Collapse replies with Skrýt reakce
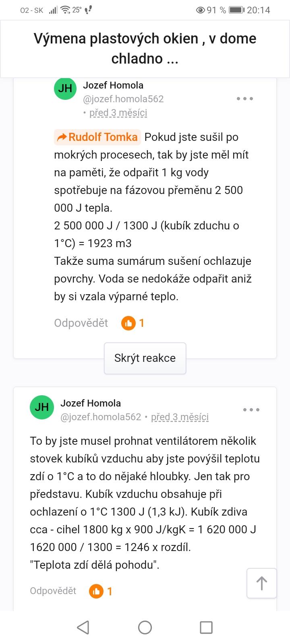290x644 pixels. click(x=145, y=358)
